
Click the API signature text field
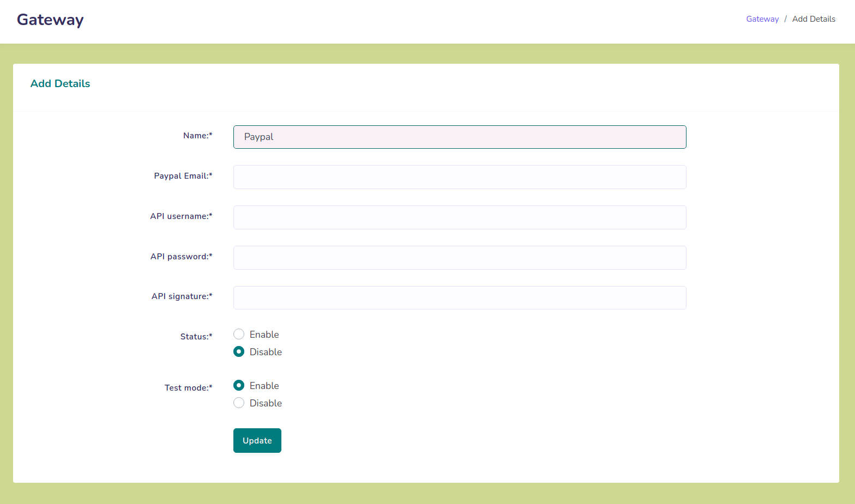pos(459,298)
